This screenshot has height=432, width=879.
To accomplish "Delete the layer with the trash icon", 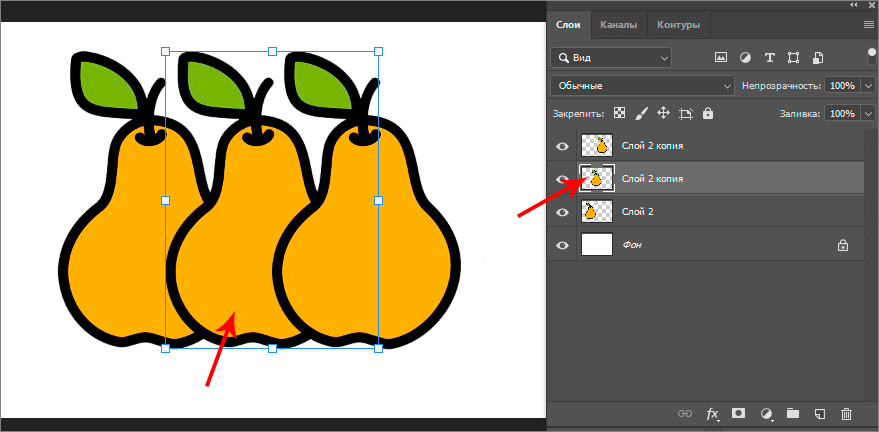I will [x=846, y=413].
